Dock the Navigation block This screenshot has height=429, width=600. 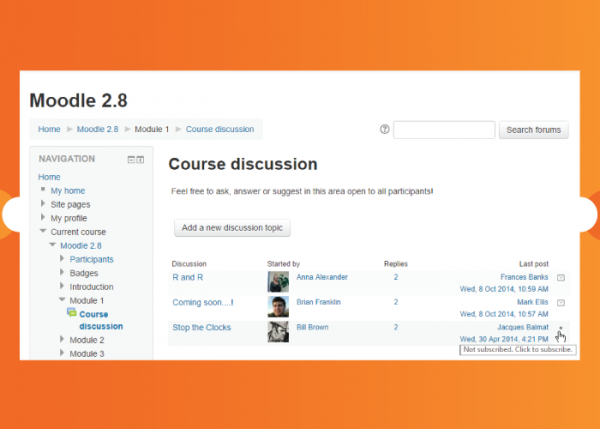click(140, 160)
